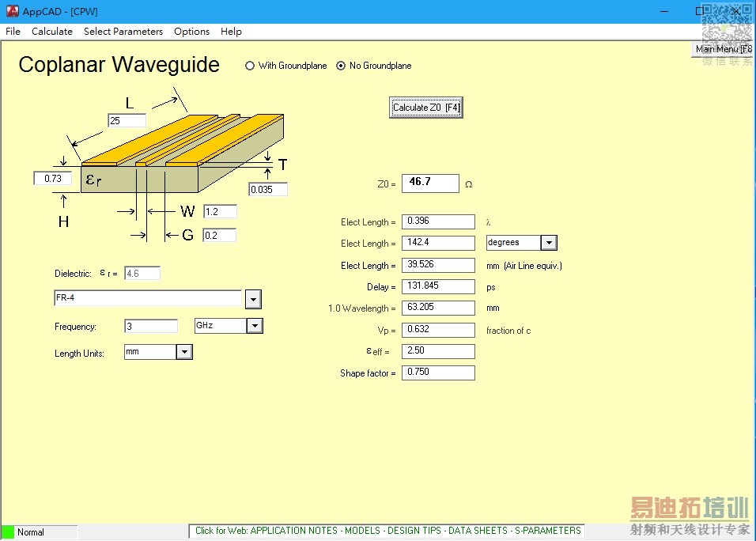The image size is (756, 541).
Task: Click the Main Menu [F8] button
Action: (x=724, y=49)
